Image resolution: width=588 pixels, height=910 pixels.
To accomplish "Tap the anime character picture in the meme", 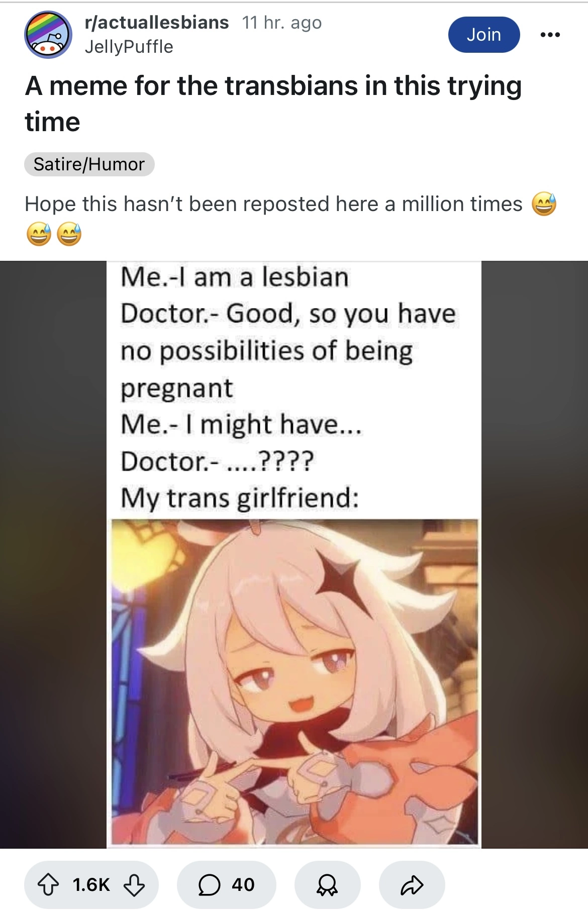I will (x=294, y=682).
